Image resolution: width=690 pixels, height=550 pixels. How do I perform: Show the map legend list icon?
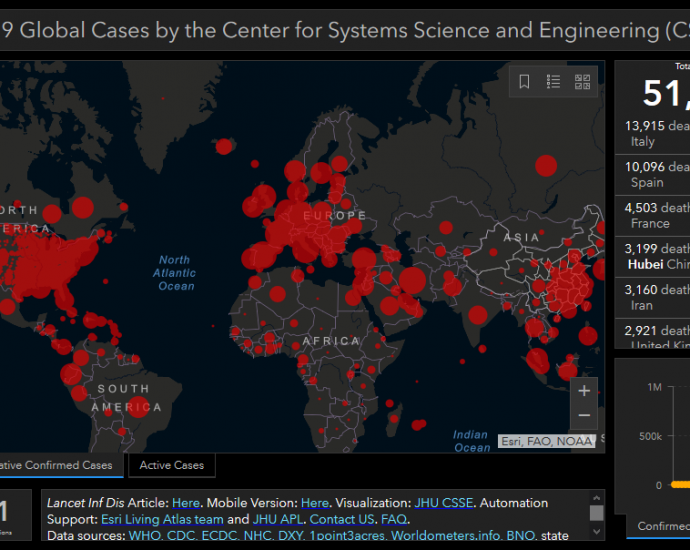[553, 82]
